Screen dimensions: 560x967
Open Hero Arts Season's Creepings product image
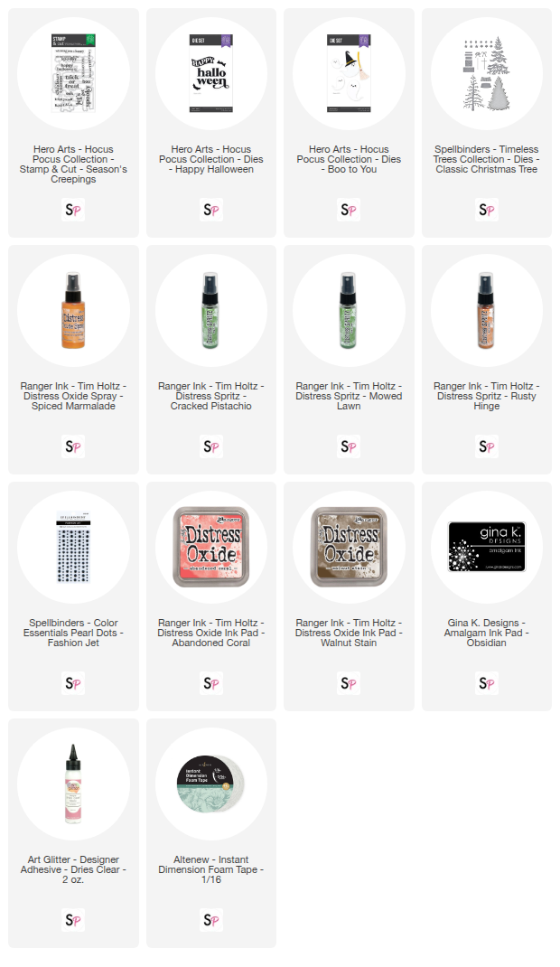coord(73,73)
